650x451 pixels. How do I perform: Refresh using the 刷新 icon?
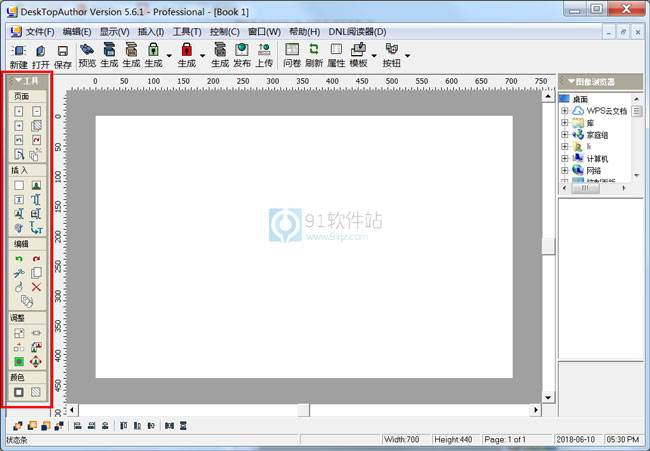coord(314,49)
